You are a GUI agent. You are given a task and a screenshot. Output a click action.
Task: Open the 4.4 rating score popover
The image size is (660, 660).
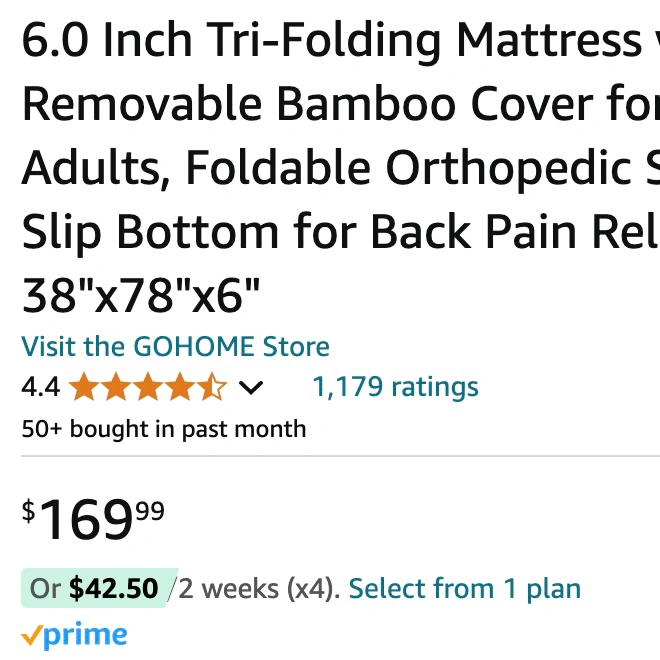point(40,387)
